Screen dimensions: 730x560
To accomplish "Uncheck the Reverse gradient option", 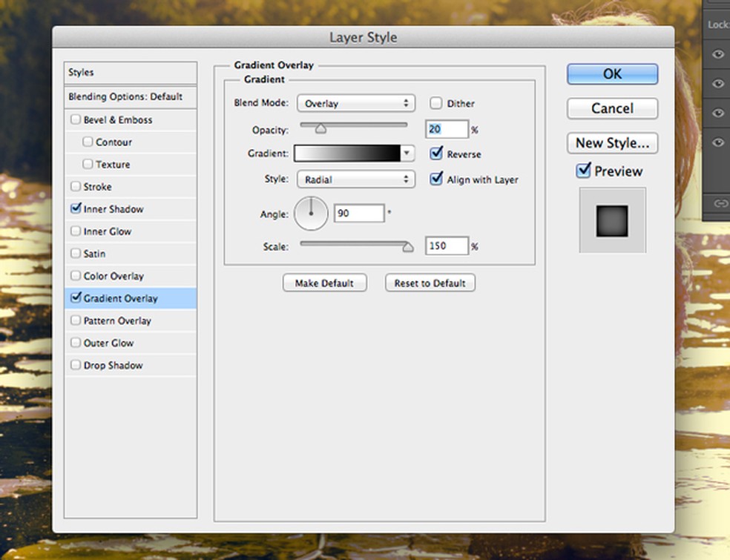I will pyautogui.click(x=436, y=154).
